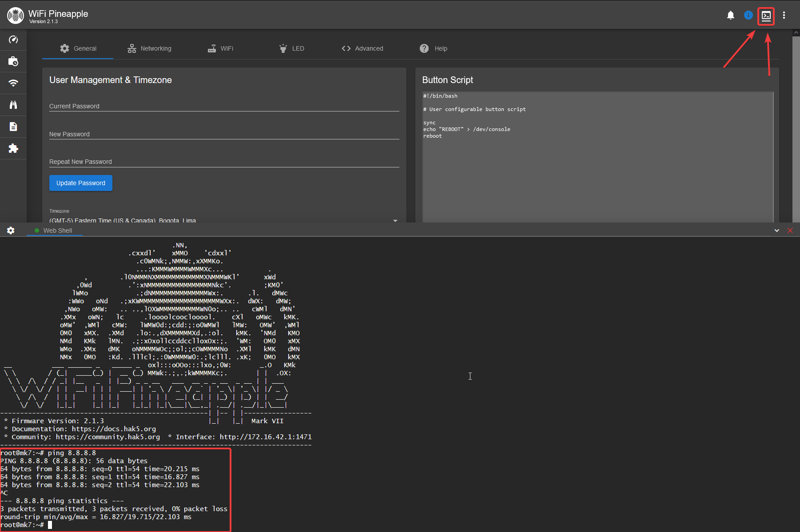Expand the Timezone dropdown

point(395,220)
